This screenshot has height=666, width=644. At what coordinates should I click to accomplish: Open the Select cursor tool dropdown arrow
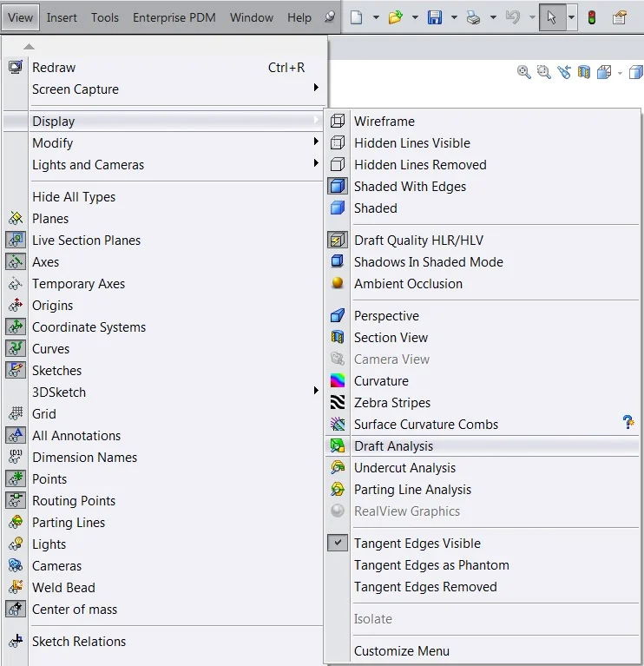click(x=572, y=17)
